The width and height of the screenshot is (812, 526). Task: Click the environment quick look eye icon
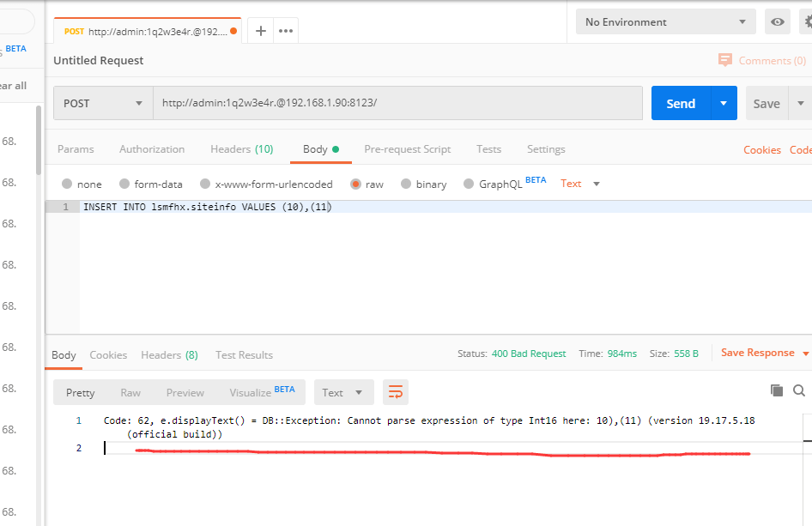778,22
